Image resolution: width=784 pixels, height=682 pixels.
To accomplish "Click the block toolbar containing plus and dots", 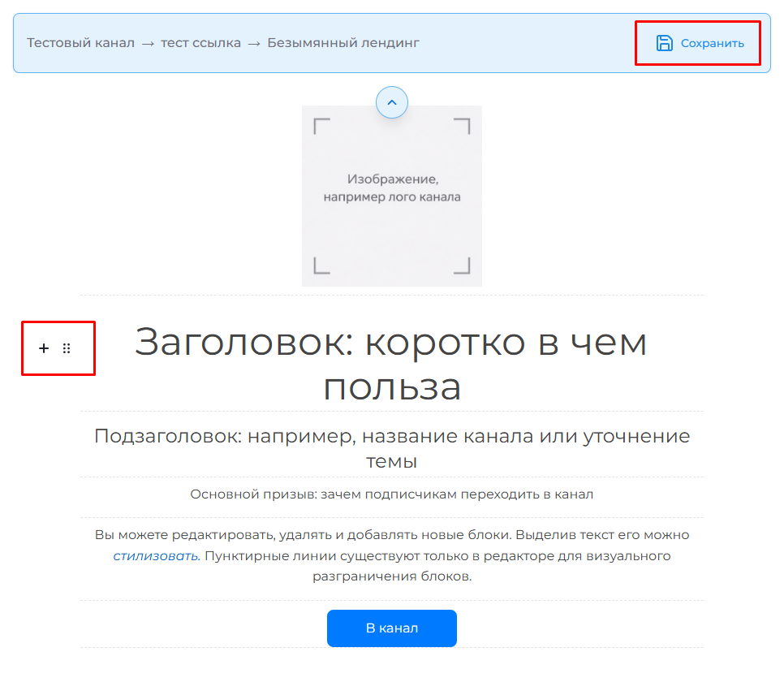I will [58, 347].
